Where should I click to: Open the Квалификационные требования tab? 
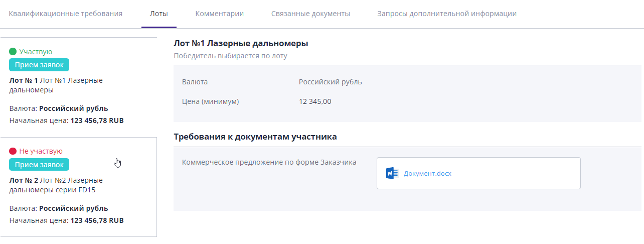point(66,14)
